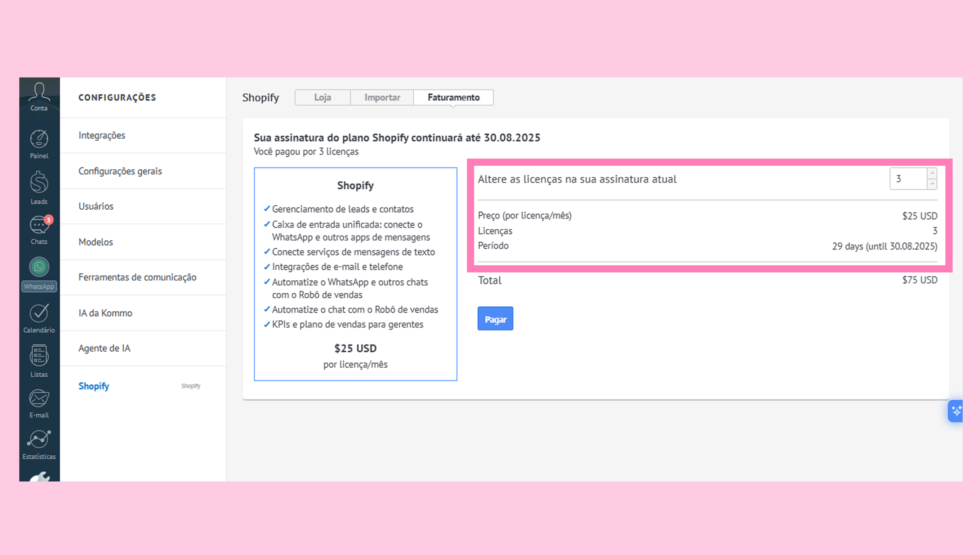Click 'Gerenciamento de leads e contatos' feature
The height and width of the screenshot is (555, 980).
click(x=343, y=209)
